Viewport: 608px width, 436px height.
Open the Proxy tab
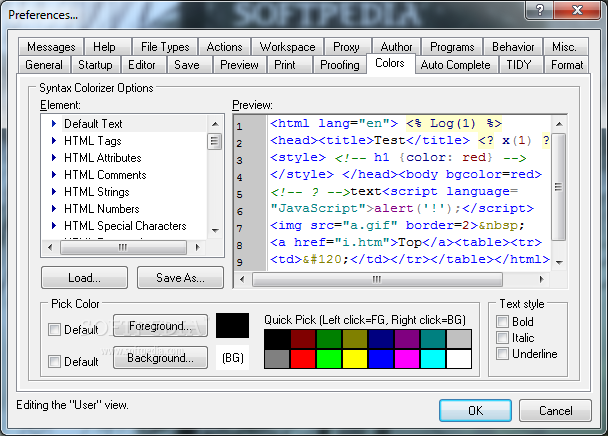click(346, 47)
